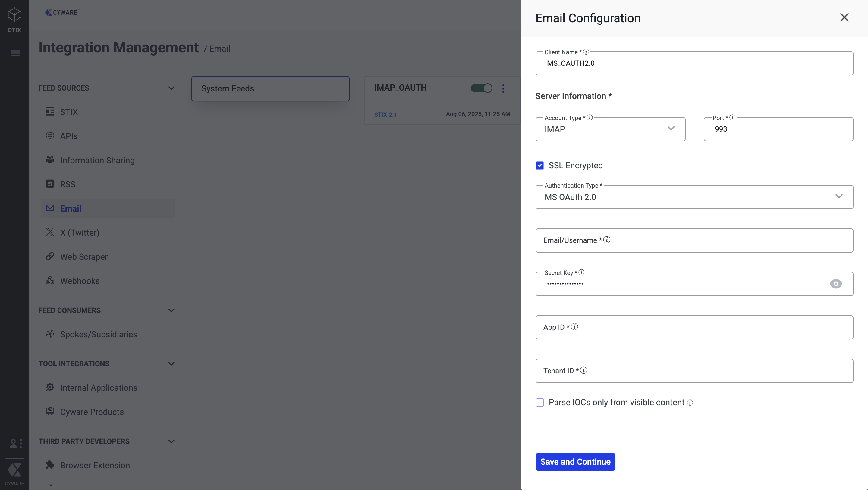868x490 pixels.
Task: Uncheck the SSL Encrypted checkbox
Action: pos(539,166)
